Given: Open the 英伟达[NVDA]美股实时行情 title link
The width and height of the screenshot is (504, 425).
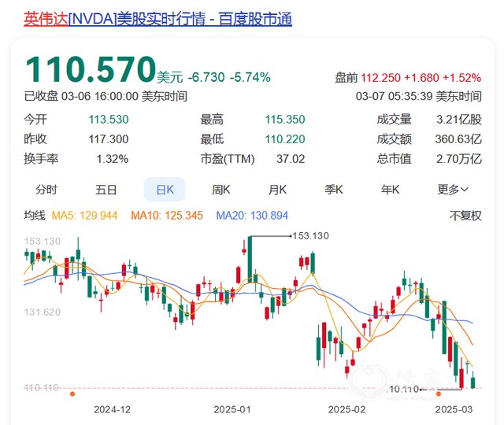Looking at the screenshot, I should coord(157,19).
